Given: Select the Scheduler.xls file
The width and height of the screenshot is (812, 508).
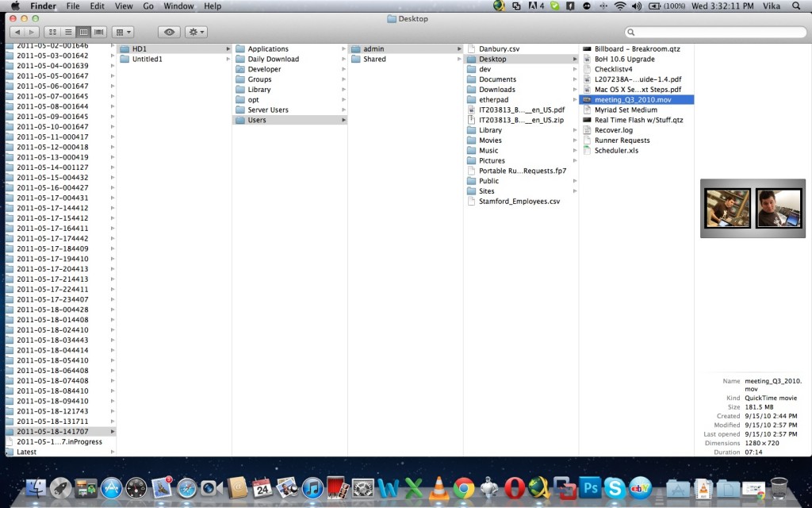Looking at the screenshot, I should (616, 150).
